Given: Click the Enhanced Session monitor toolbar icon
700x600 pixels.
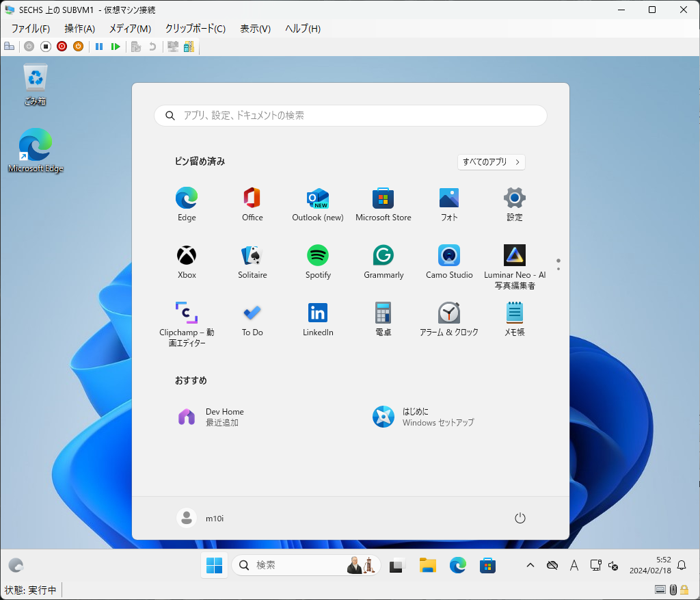Looking at the screenshot, I should click(173, 47).
